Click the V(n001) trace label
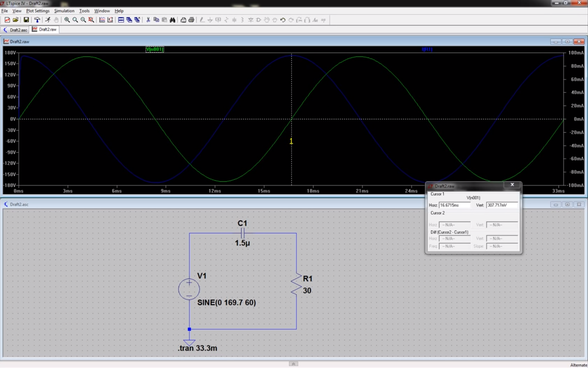588x368 pixels. 154,49
